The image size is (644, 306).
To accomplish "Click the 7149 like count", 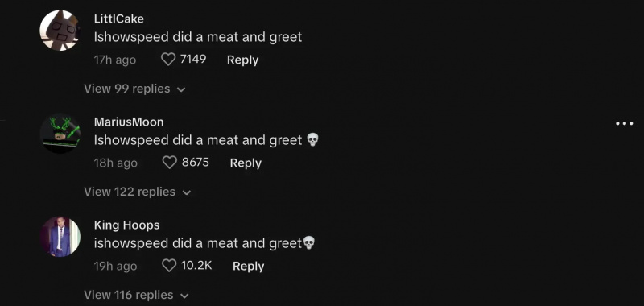I will 193,59.
